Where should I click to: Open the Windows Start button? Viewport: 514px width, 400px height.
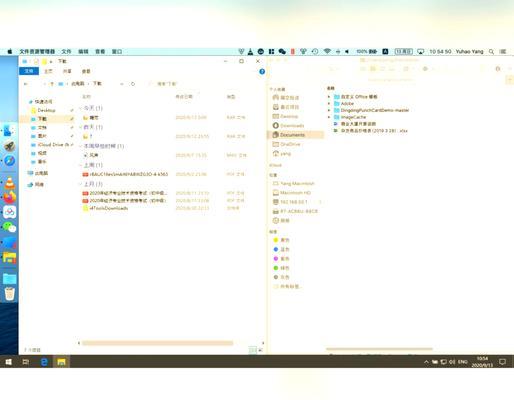tap(9, 362)
